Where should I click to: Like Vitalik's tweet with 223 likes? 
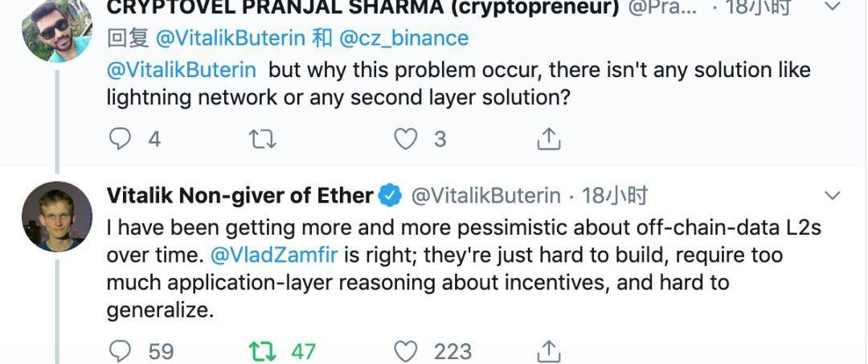point(407,351)
